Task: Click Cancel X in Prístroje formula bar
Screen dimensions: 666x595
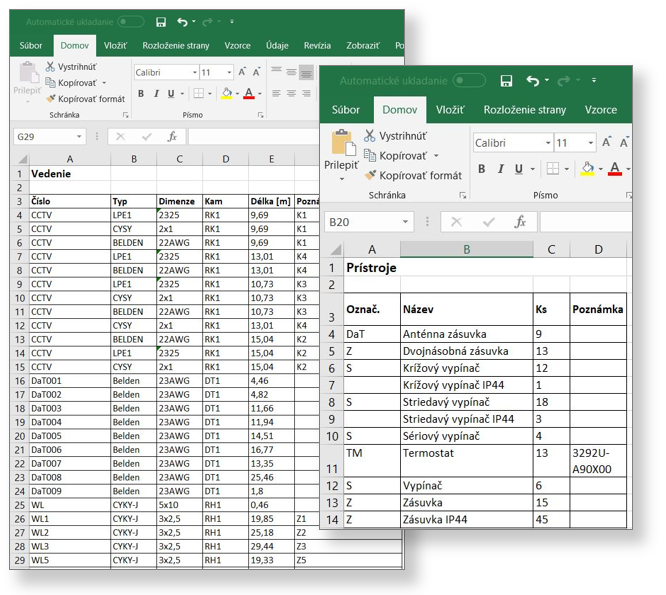Action: (456, 222)
